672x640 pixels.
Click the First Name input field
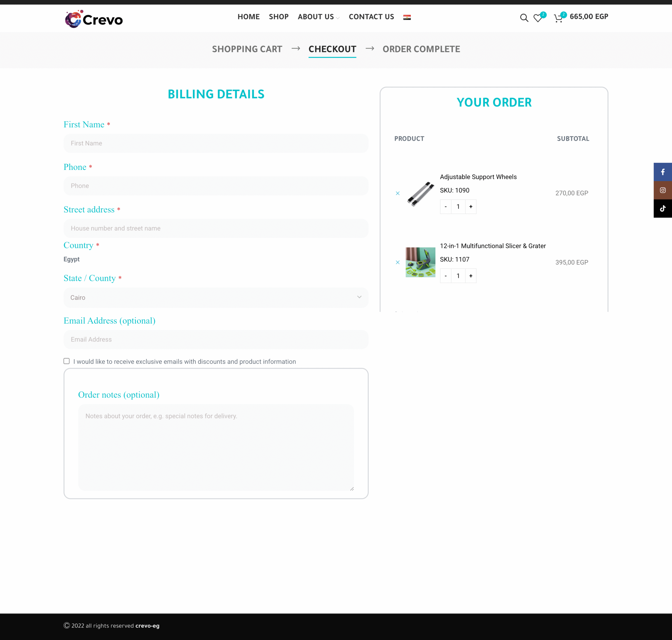pos(216,143)
